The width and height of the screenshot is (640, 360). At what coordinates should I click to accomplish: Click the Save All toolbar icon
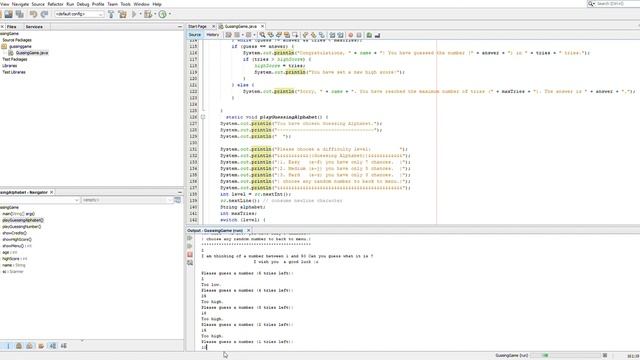(20, 14)
